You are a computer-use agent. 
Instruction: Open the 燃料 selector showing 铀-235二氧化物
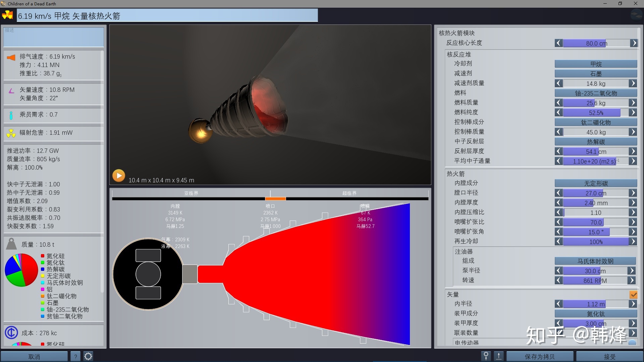coord(596,93)
